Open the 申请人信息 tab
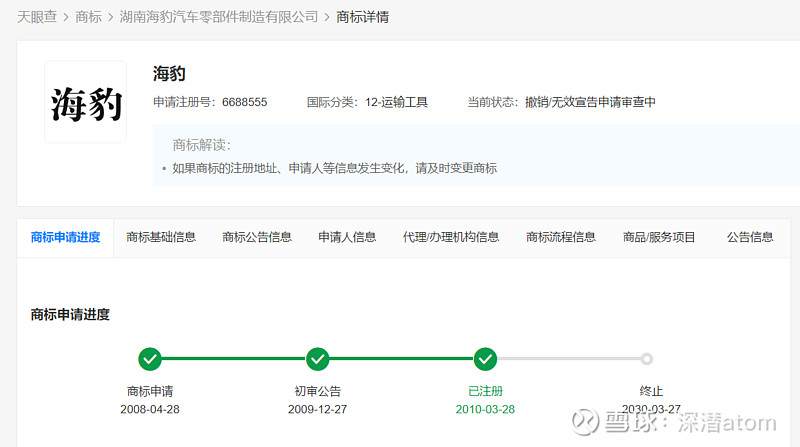The height and width of the screenshot is (447, 800). point(347,237)
